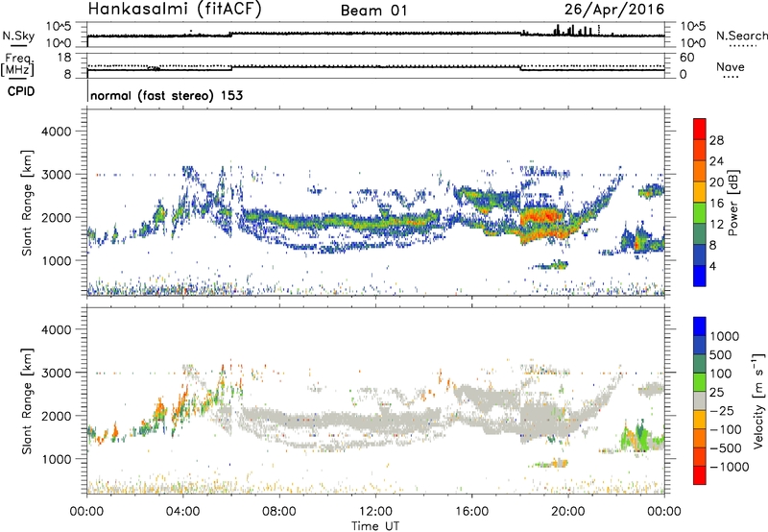Click the '3000' tick of the power panel
This screenshot has width=768, height=532.
pos(57,175)
